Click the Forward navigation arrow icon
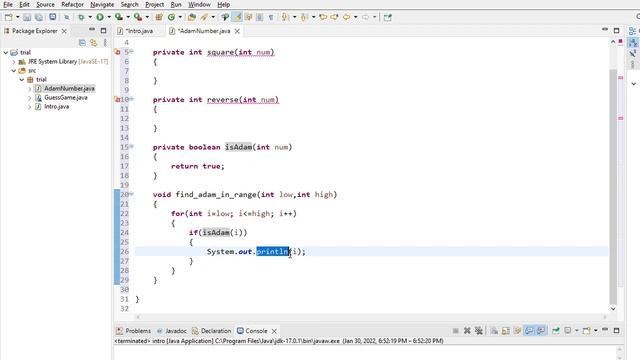The image size is (640, 360). [366, 17]
